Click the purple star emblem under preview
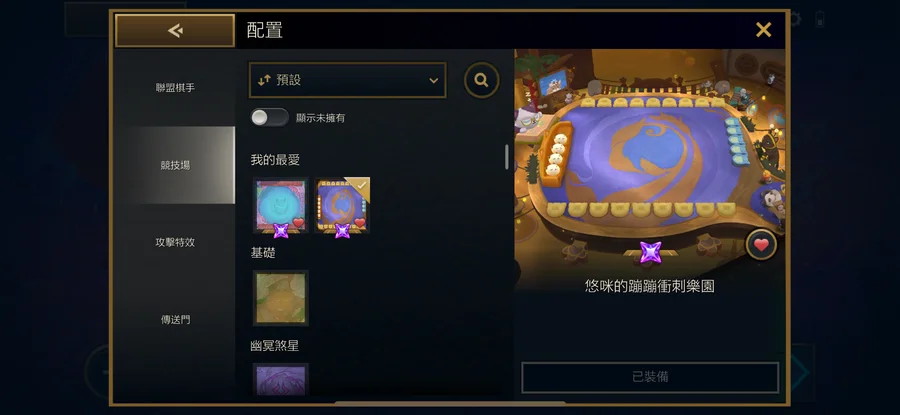Viewport: 900px width, 415px height. point(650,252)
